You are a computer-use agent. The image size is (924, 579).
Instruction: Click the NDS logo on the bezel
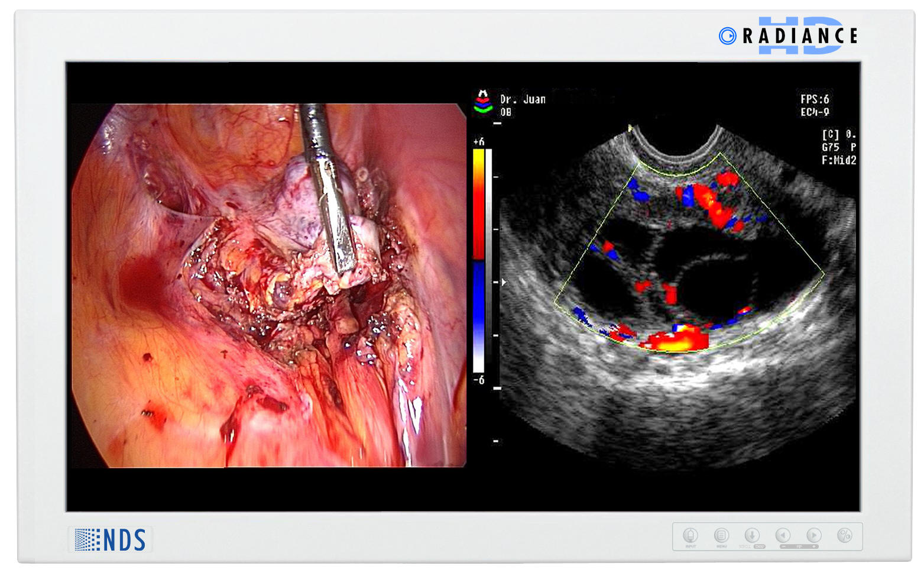pos(111,540)
